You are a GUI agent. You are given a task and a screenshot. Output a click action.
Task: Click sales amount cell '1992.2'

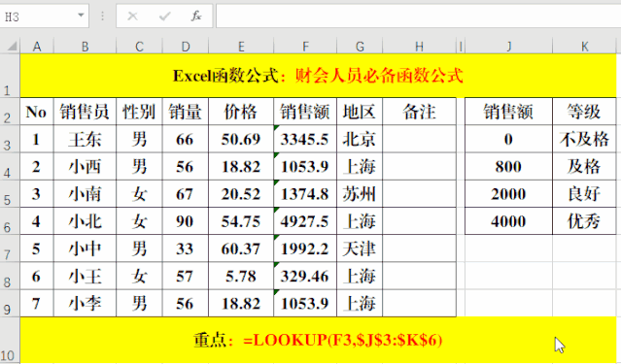(305, 248)
